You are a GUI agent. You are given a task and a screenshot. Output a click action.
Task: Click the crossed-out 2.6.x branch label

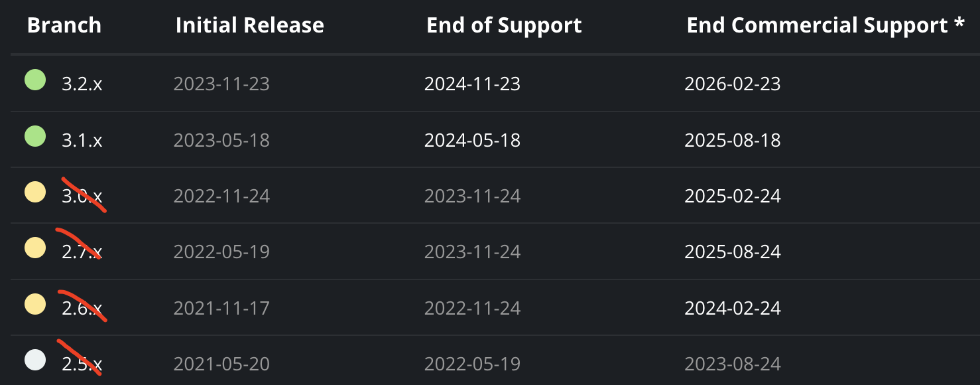click(x=82, y=309)
